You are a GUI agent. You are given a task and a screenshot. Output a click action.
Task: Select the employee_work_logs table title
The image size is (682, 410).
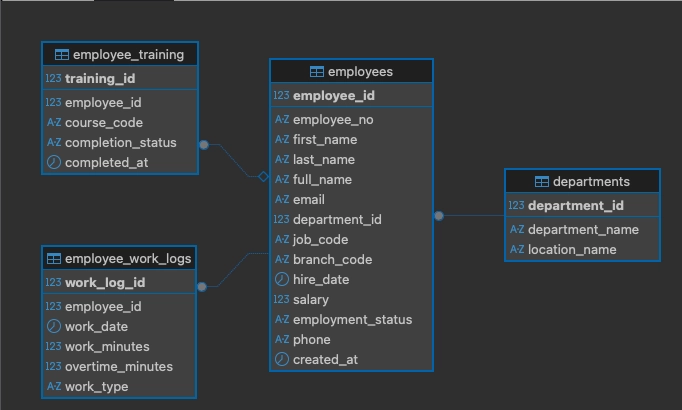[x=128, y=259]
